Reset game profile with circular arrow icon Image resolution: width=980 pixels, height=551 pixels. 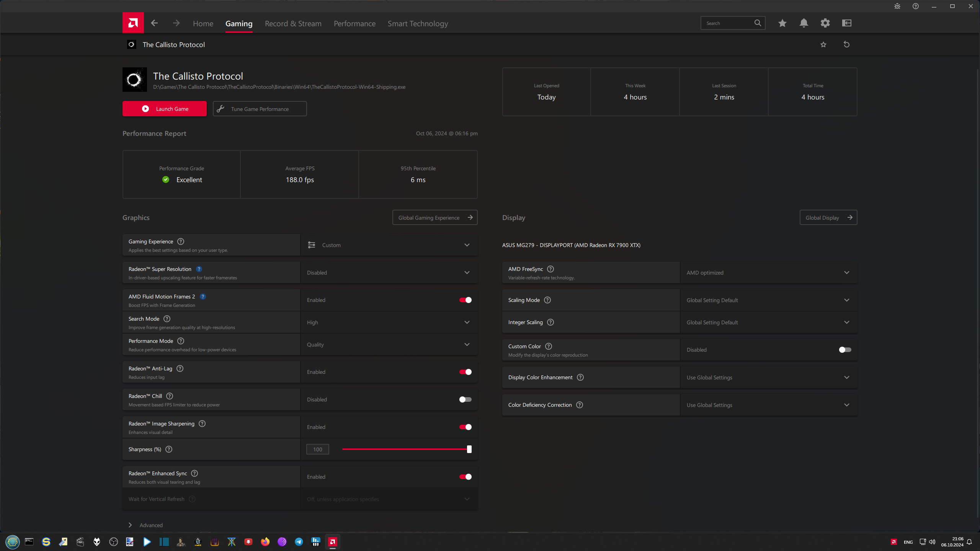click(846, 44)
